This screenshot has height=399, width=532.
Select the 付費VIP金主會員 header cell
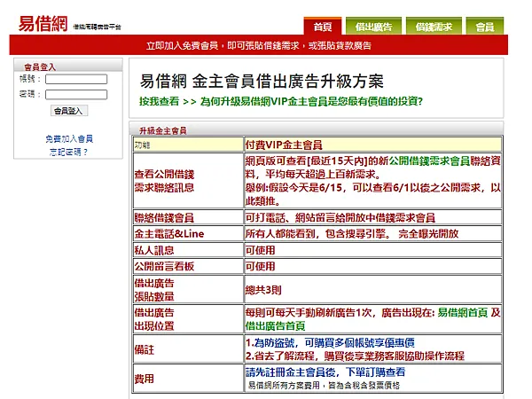tap(373, 145)
